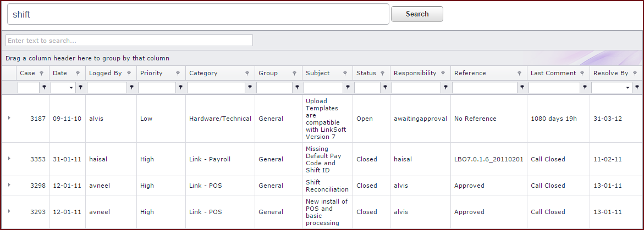Sort by the Subject column header
This screenshot has width=644, height=230.
coord(318,73)
